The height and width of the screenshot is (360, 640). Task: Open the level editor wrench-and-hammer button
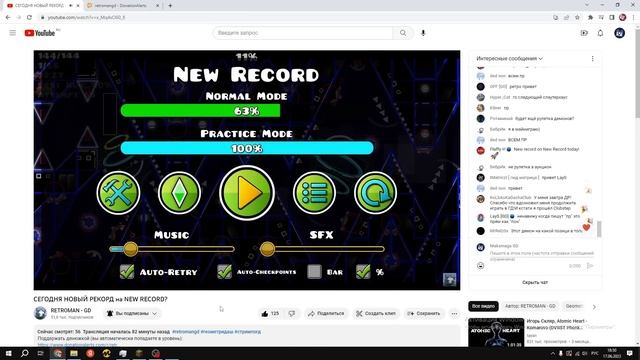point(118,193)
